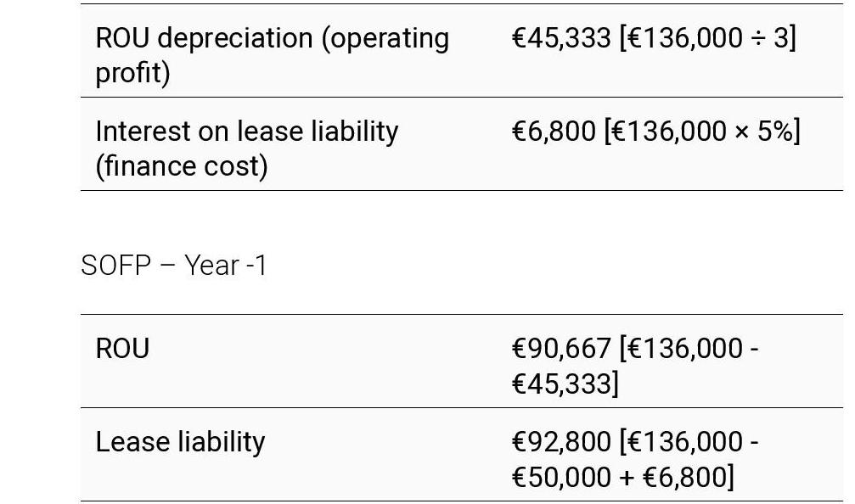Click the €50,000 + €6,800 formula line
Viewport: 855px width, 504px height.
(622, 477)
